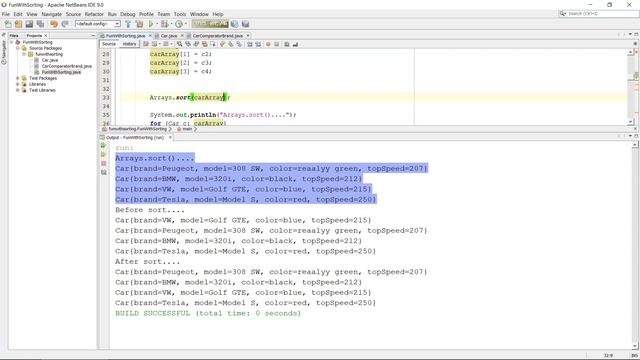
Task: Click the Re-run with different parameters icon in Output
Action: point(104,155)
